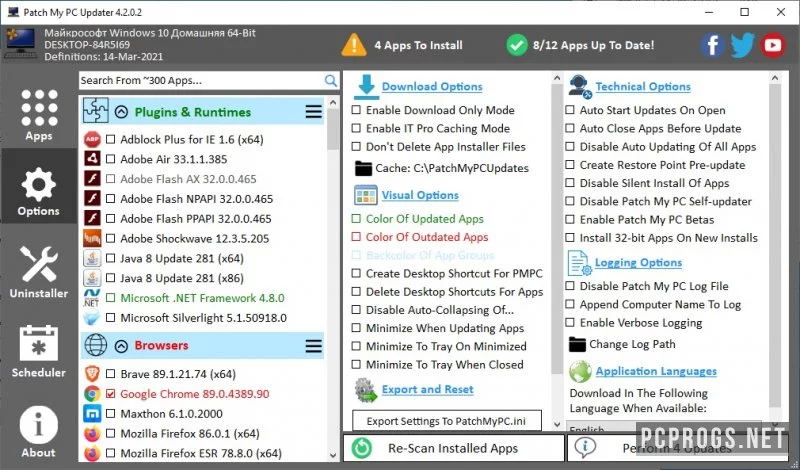Check Create Restore Point Pre-update
The height and width of the screenshot is (470, 800).
tap(570, 165)
